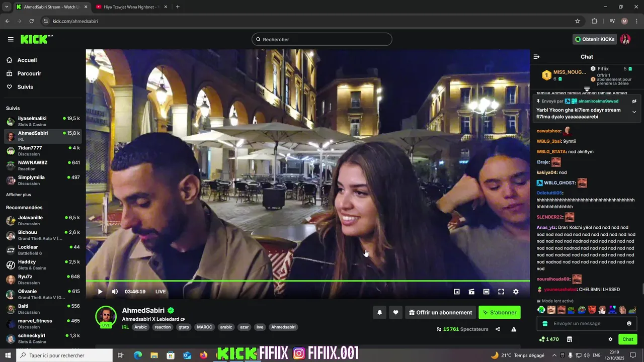The height and width of the screenshot is (362, 644).
Task: Click Offrir un abonnement button
Action: click(x=441, y=312)
